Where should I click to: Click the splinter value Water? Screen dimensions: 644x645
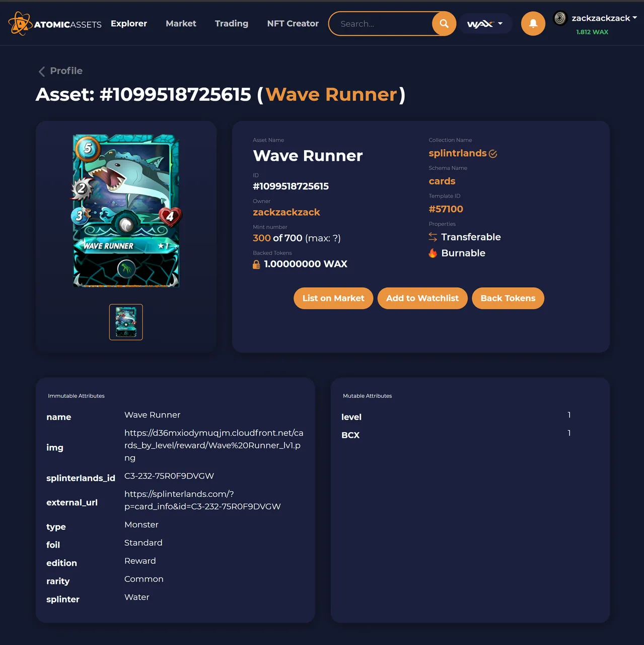coord(137,597)
